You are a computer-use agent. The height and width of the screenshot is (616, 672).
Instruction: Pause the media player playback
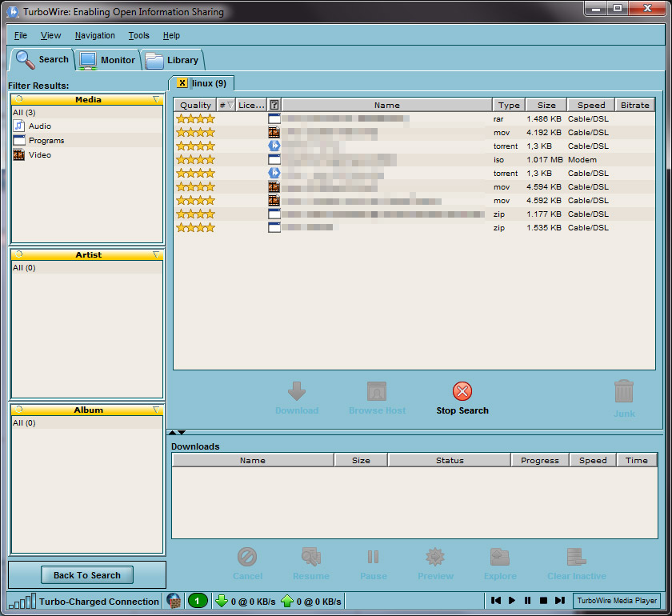(527, 601)
